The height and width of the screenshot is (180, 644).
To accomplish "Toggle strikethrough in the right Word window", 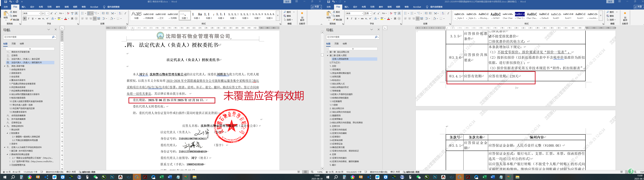I will point(362,19).
